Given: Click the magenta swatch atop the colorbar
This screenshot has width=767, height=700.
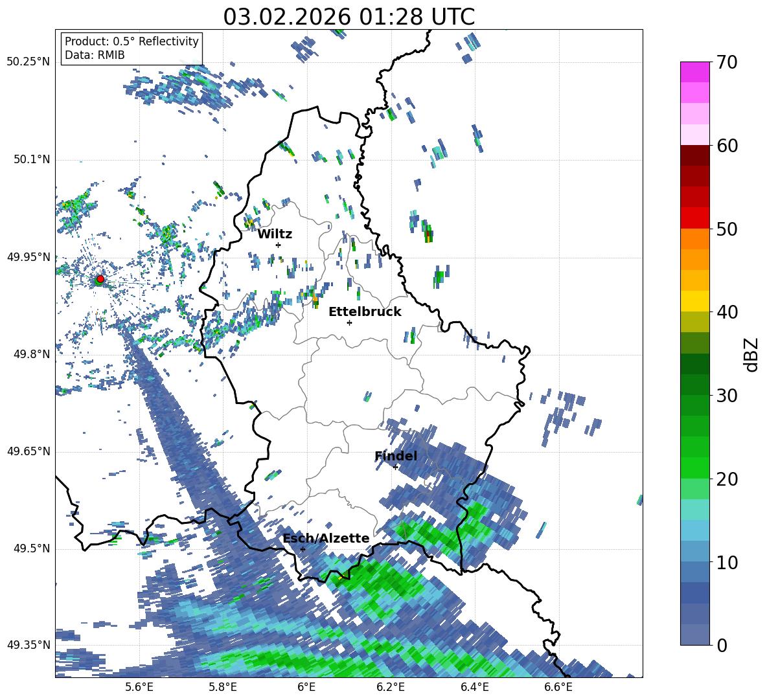Looking at the screenshot, I should click(x=694, y=73).
